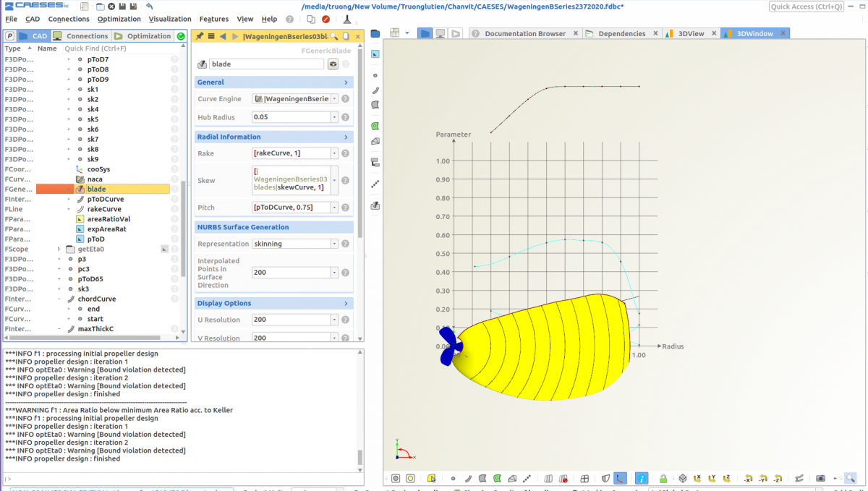Image resolution: width=868 pixels, height=491 pixels.
Task: Open the Hub Radius dropdown arrow
Action: [334, 117]
